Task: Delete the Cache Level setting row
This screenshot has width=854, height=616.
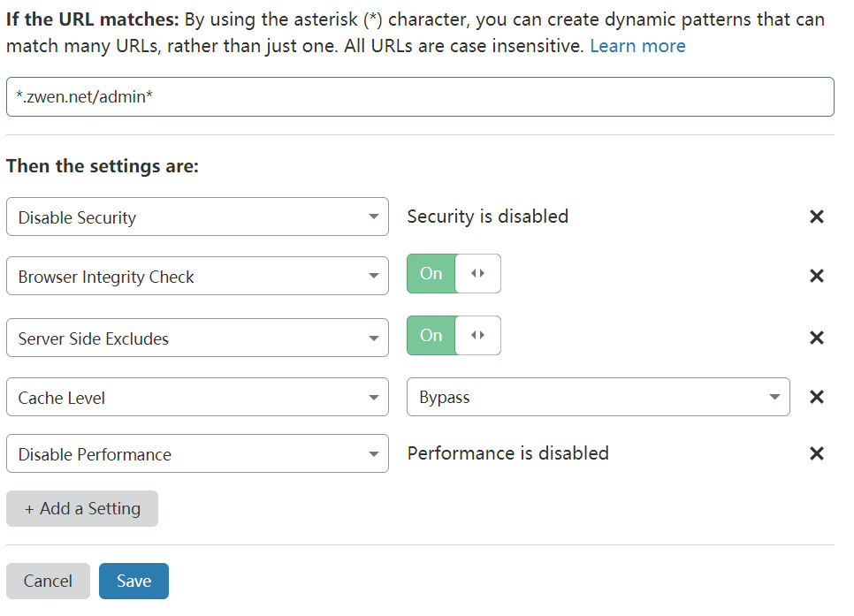Action: (817, 397)
